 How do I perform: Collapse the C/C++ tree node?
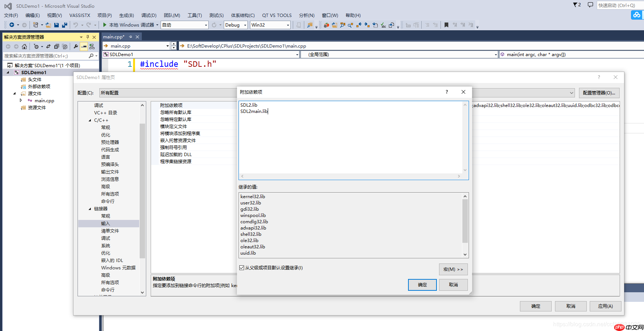90,120
